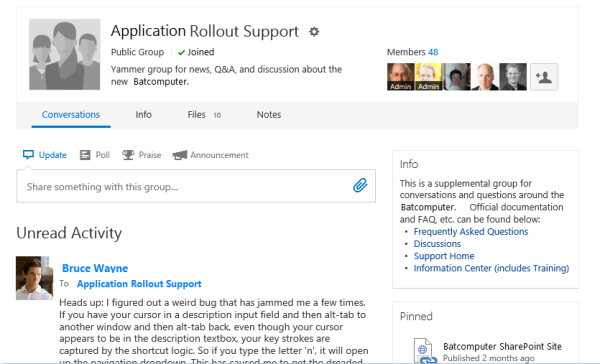Select the Announcement megaphone option

(x=210, y=155)
